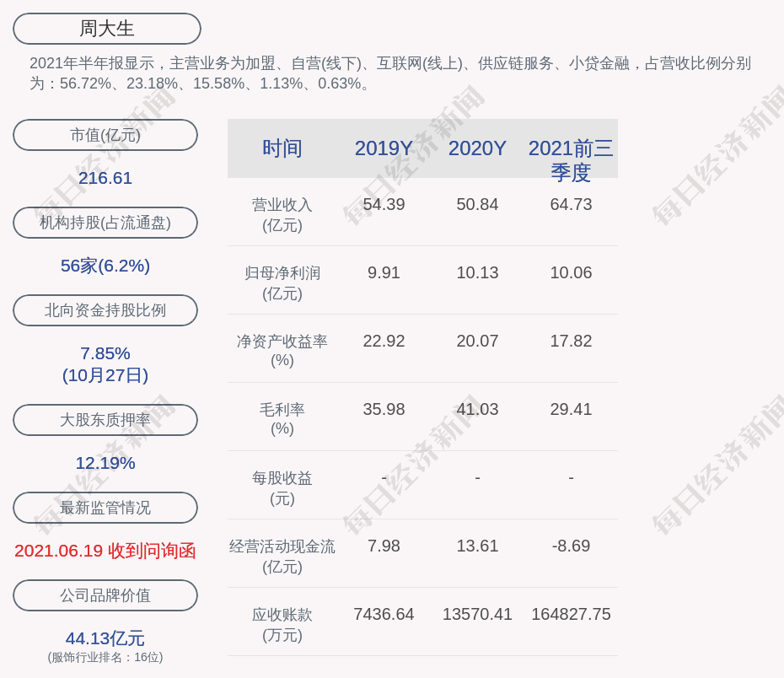This screenshot has width=784, height=678.
Task: Select the 营业收入(亿元) row label
Action: (x=282, y=215)
